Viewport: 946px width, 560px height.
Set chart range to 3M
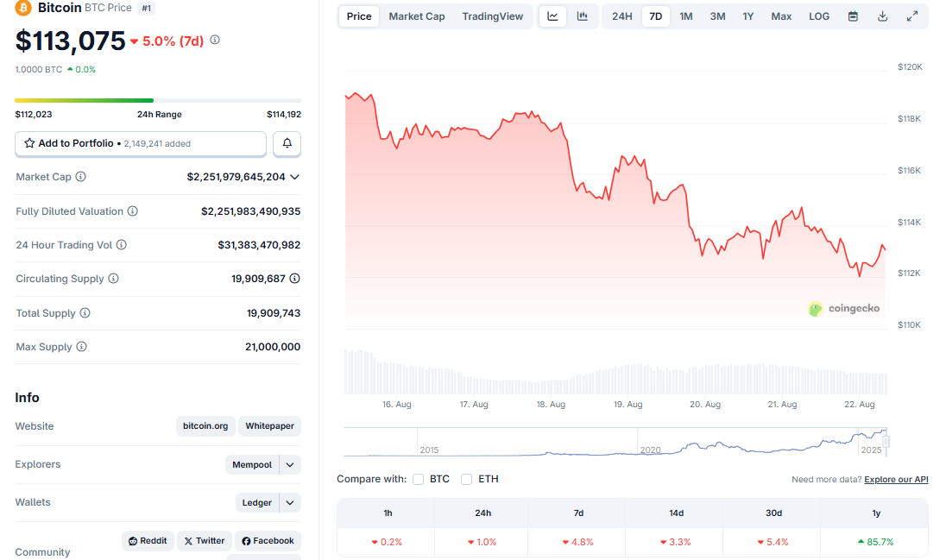(x=717, y=16)
